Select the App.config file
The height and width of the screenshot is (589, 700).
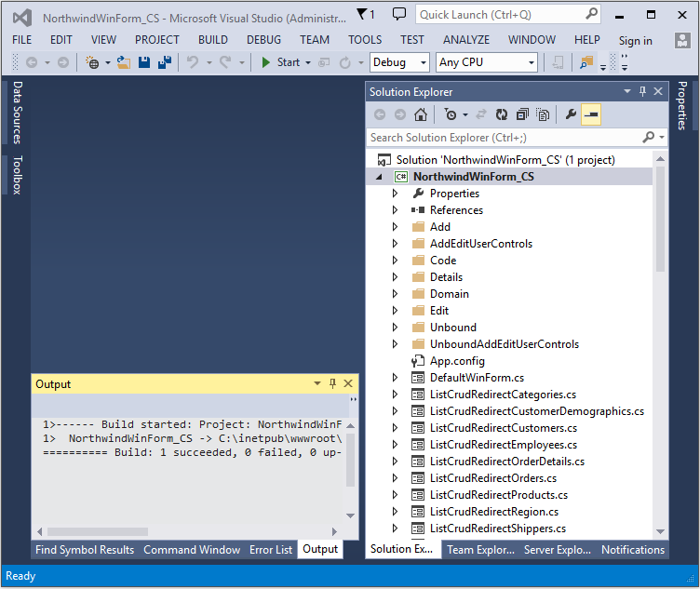(457, 360)
